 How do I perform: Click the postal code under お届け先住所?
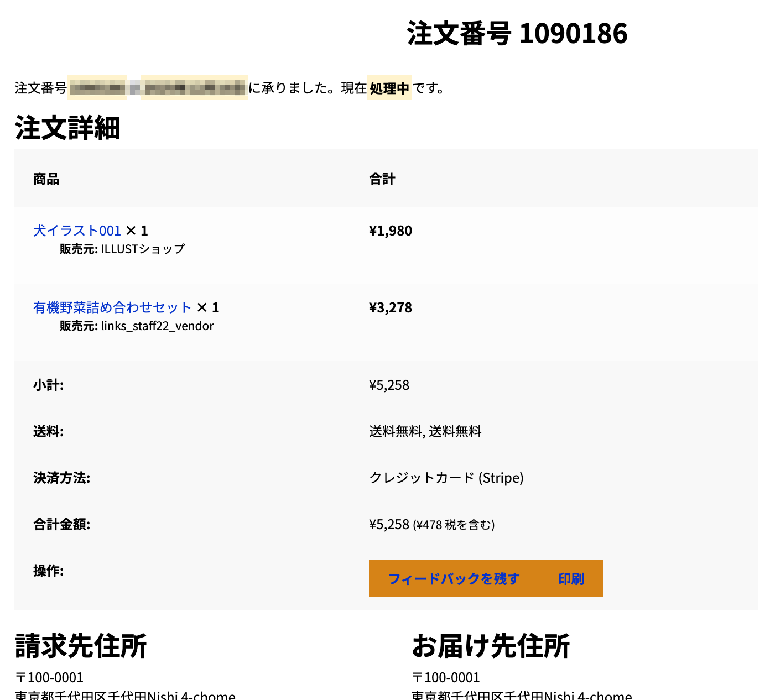446,677
